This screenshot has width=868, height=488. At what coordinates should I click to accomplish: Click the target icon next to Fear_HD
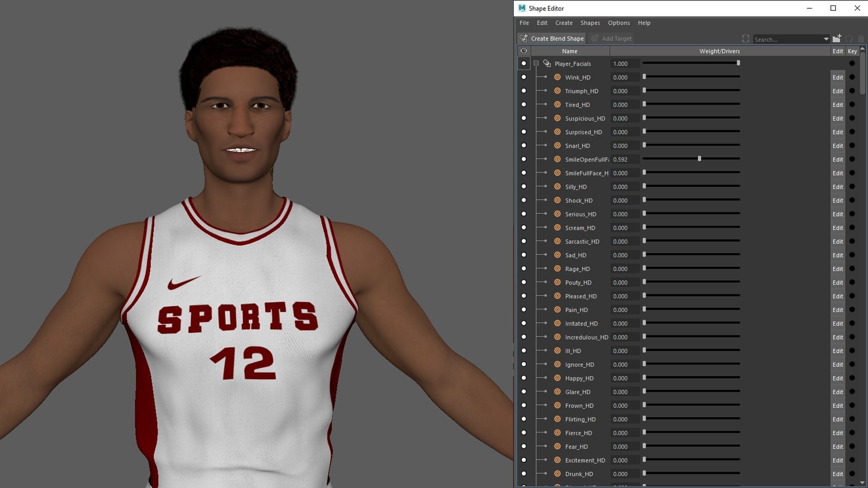pos(557,446)
